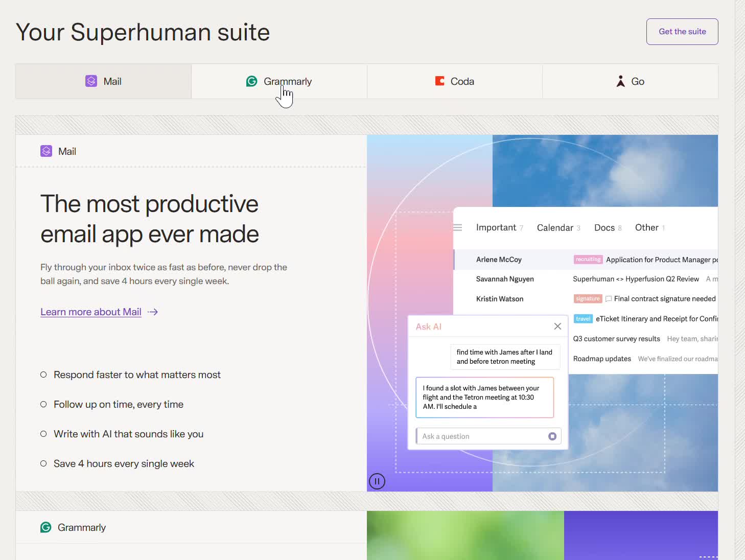The width and height of the screenshot is (745, 560).
Task: Click the arrow beside Learn more about Mail
Action: 153,312
